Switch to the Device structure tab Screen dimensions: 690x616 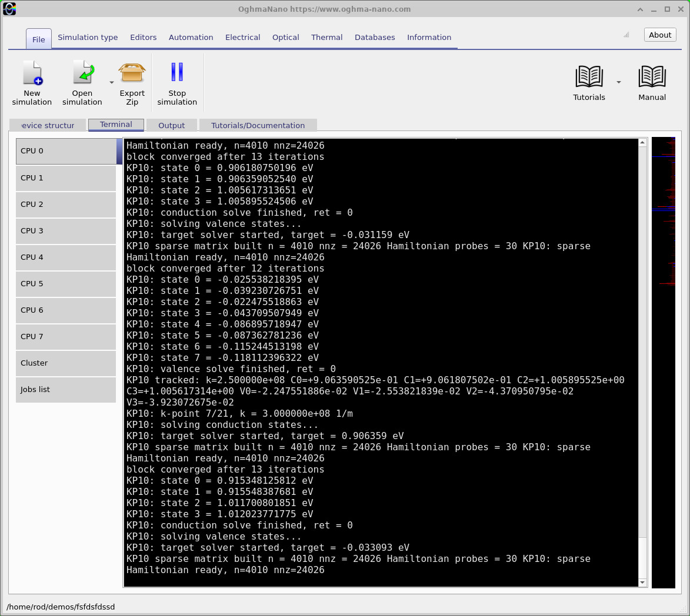point(48,125)
